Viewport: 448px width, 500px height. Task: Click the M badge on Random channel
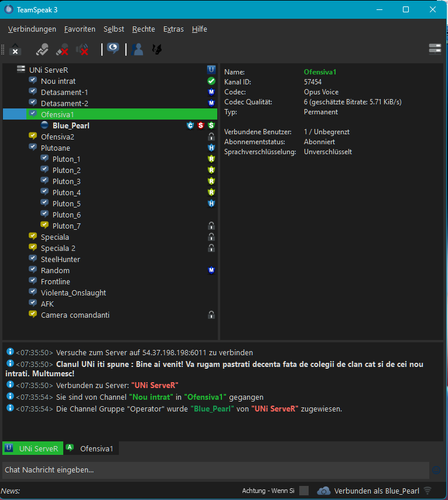(x=211, y=270)
